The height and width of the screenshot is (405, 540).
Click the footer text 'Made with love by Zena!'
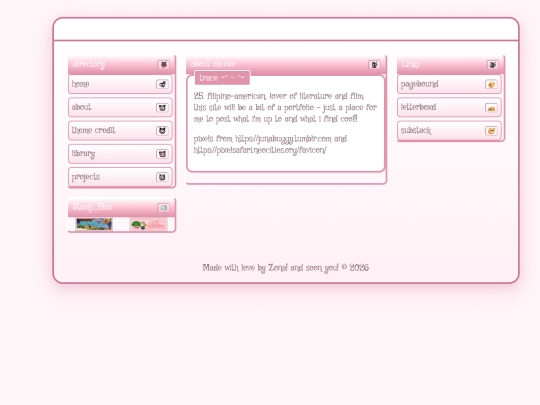point(245,268)
